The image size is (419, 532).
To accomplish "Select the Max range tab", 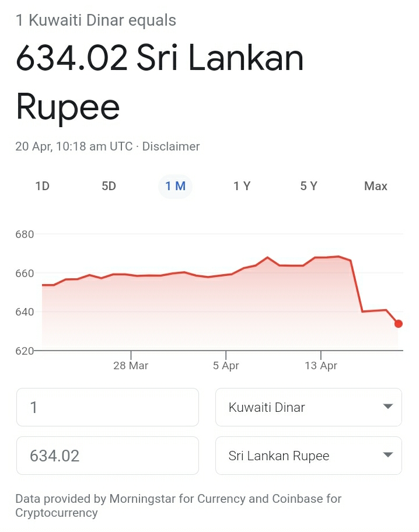I will click(376, 186).
